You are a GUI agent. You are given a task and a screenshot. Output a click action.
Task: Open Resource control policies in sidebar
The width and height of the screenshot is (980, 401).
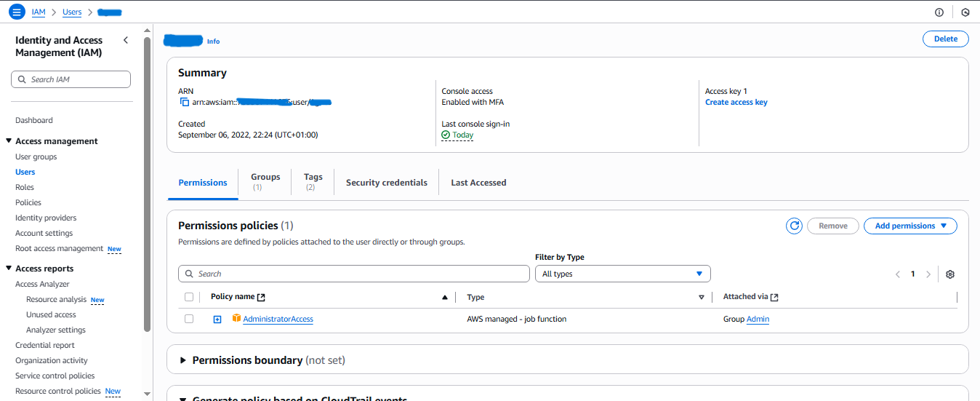58,391
